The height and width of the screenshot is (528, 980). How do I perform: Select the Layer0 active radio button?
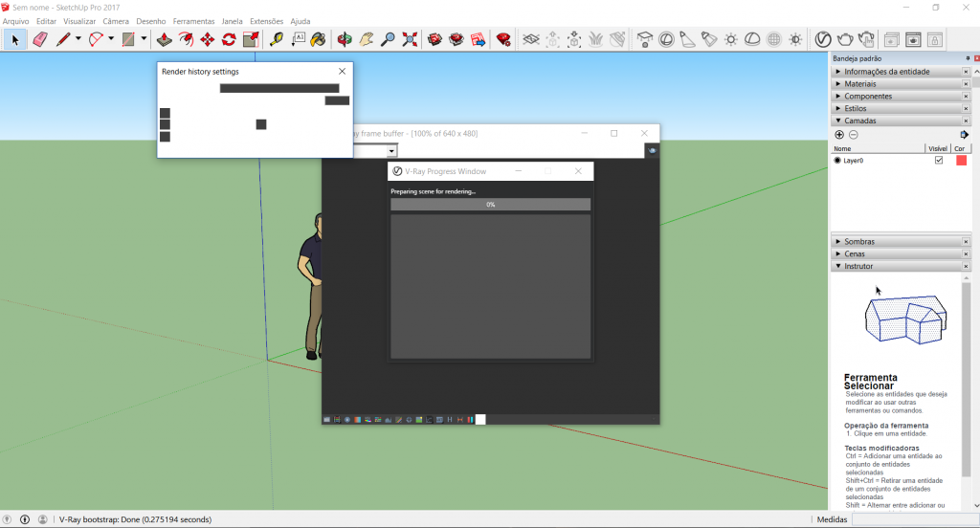point(837,161)
